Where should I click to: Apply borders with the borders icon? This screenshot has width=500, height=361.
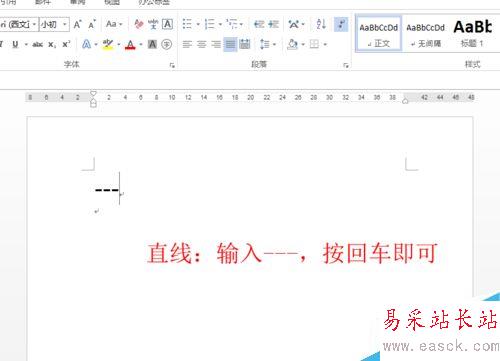(x=314, y=44)
